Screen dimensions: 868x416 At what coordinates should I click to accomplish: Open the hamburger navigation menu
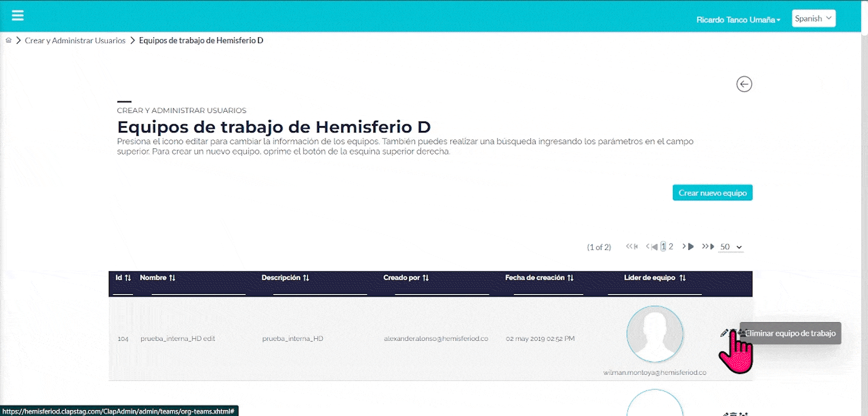[18, 16]
